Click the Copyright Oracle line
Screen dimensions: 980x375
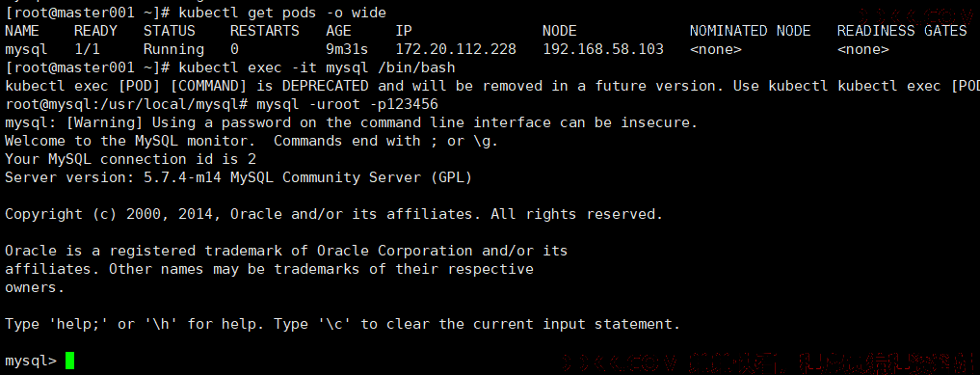[x=333, y=214]
